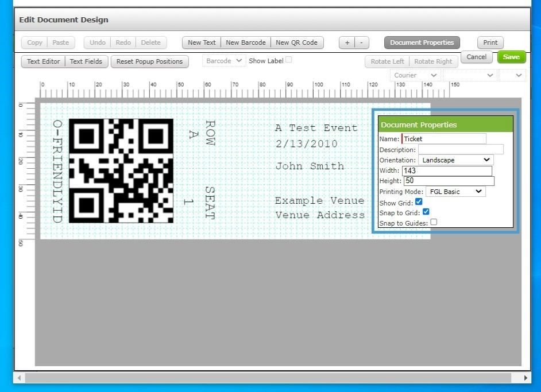Viewport: 541px width, 392px height.
Task: Select the 'A Test Event' text
Action: coord(316,128)
